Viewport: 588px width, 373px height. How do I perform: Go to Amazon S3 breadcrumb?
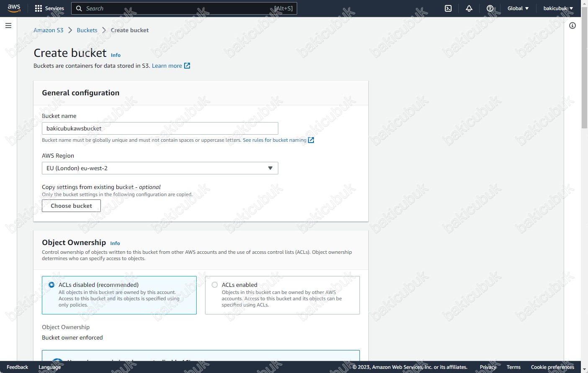tap(49, 30)
